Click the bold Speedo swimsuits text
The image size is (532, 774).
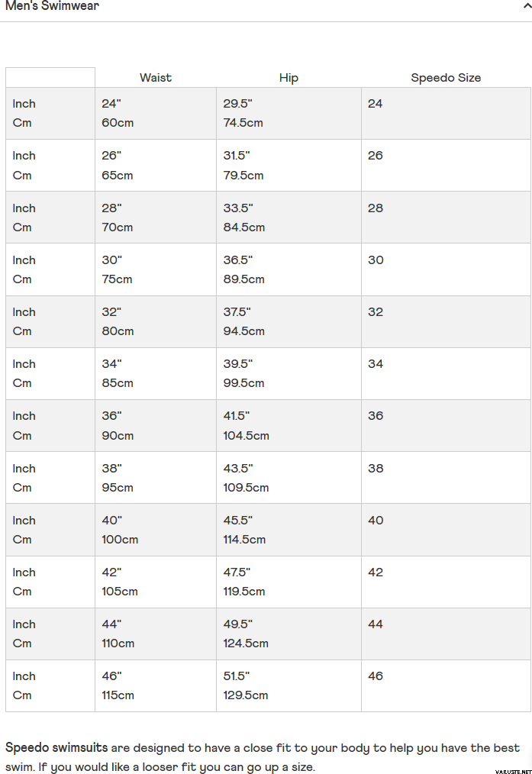tap(56, 748)
